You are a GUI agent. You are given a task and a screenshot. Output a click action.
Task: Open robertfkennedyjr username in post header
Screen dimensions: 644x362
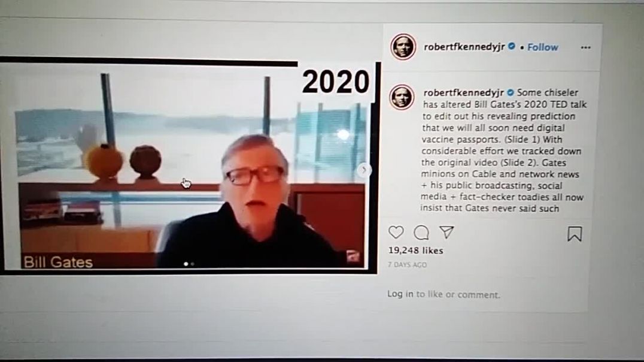coord(464,47)
